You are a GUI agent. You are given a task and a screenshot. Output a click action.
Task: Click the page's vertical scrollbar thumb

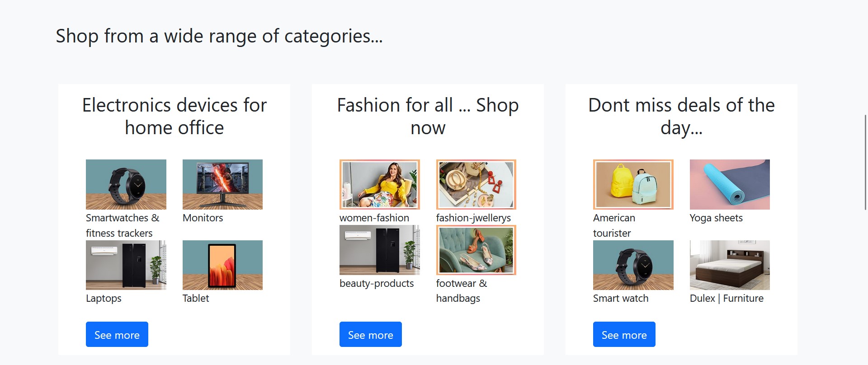click(x=865, y=162)
